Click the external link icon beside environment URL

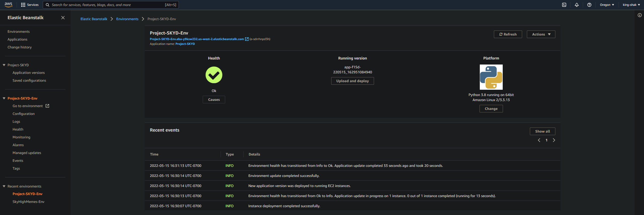coord(247,39)
